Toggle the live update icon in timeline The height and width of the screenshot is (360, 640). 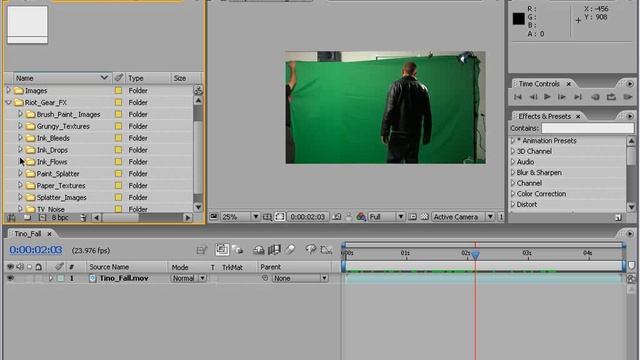point(222,249)
